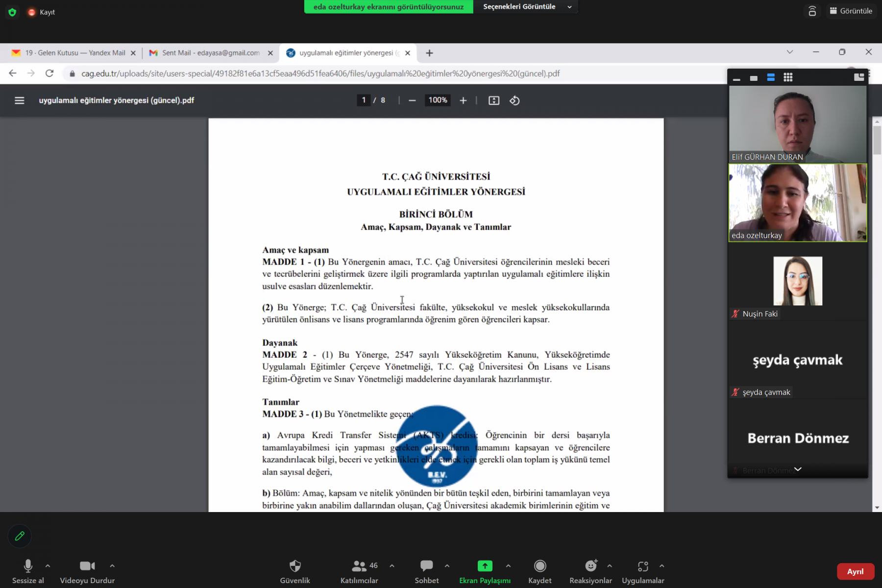Open the Sohbet chat panel
This screenshot has width=882, height=588.
427,572
